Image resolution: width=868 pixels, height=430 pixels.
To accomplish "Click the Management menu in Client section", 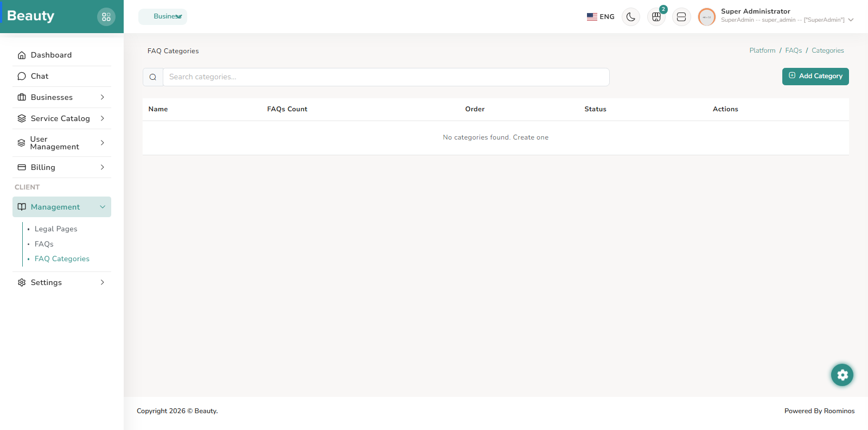I will 62,207.
